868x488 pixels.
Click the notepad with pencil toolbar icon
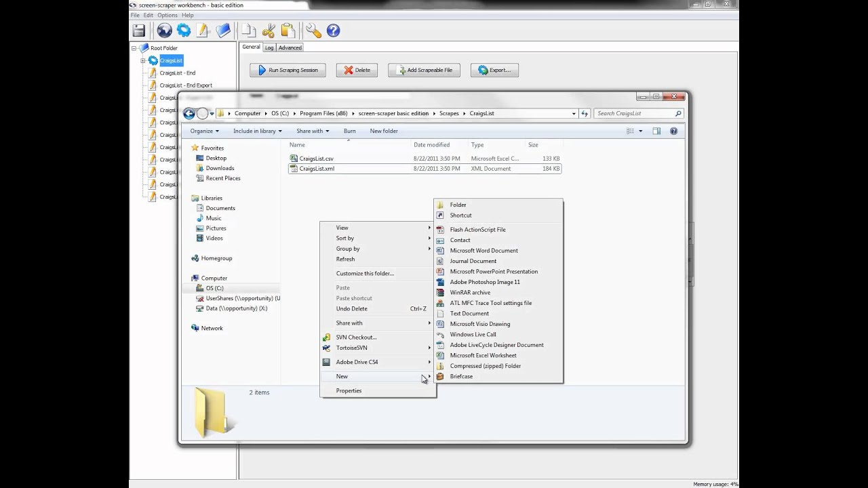(x=203, y=30)
